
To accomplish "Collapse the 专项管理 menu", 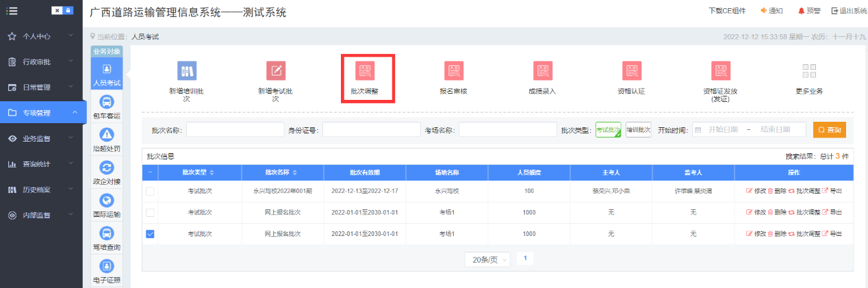I will (x=41, y=113).
